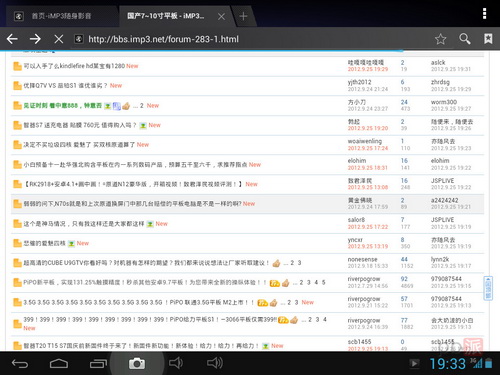
Task: Tap the camera screenshot button
Action: pyautogui.click(x=137, y=363)
